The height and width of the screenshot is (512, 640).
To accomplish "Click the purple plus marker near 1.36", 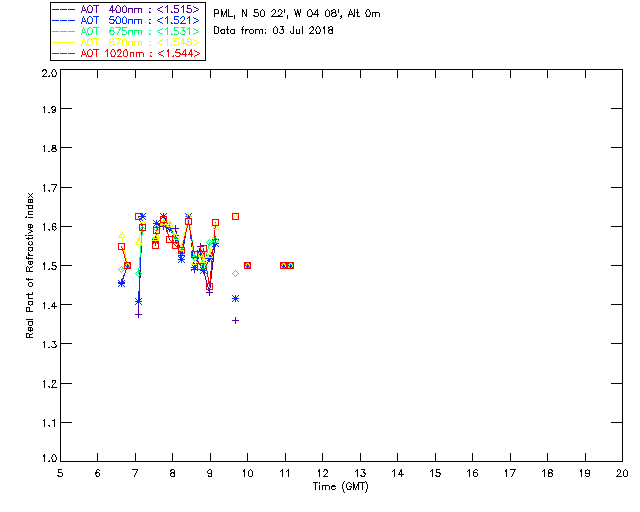I will (x=236, y=321).
